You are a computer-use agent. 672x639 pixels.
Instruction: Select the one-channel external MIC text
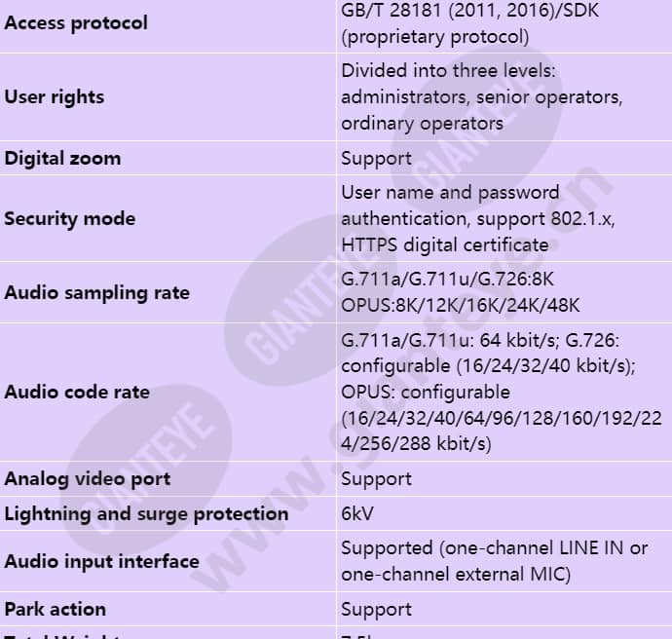tap(456, 575)
